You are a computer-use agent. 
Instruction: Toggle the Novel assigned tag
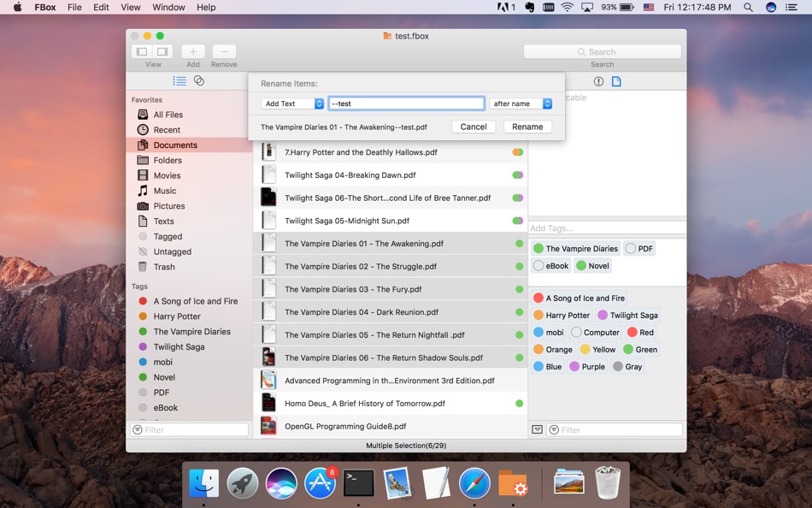pyautogui.click(x=593, y=266)
